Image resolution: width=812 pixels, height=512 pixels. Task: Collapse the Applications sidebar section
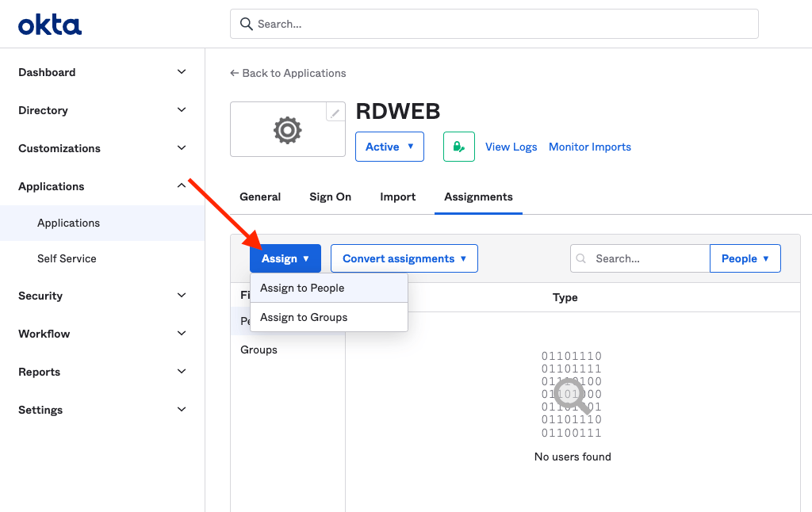point(182,186)
